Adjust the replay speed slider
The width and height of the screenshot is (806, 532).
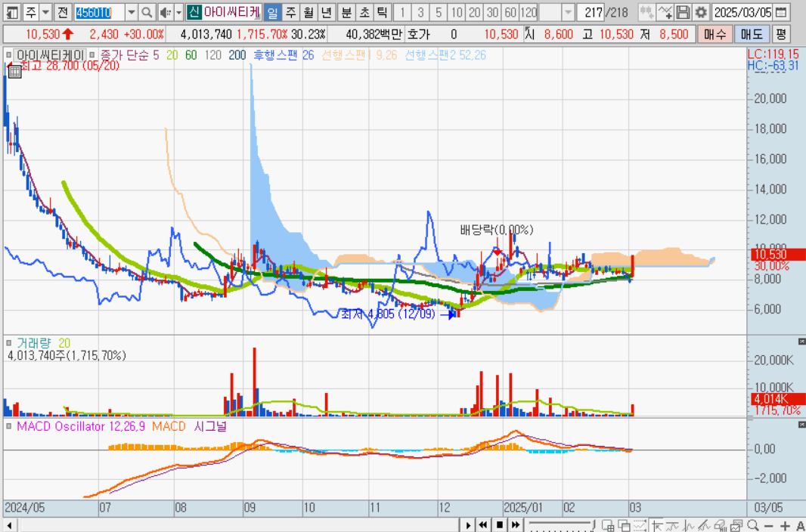(x=563, y=525)
